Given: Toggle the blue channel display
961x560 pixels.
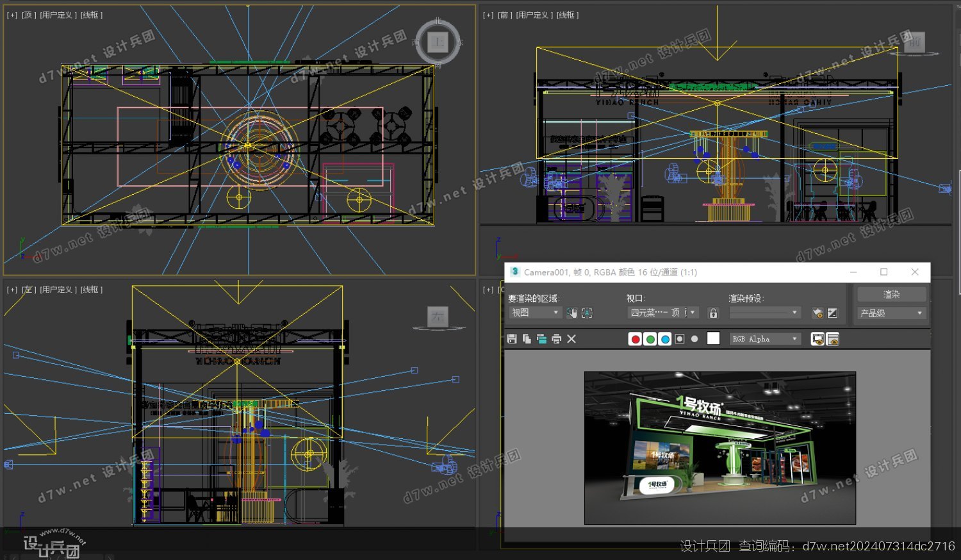Looking at the screenshot, I should (665, 339).
